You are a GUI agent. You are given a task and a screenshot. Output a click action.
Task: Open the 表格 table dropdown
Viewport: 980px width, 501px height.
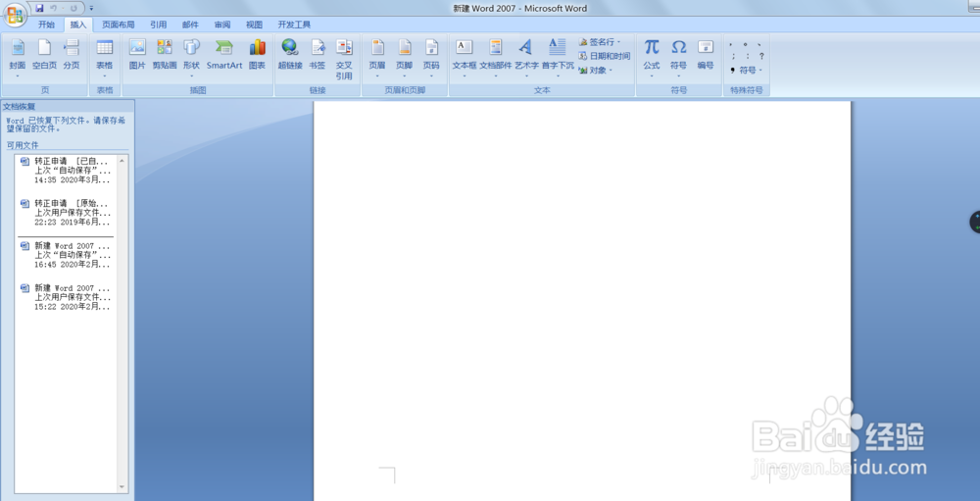[x=105, y=58]
